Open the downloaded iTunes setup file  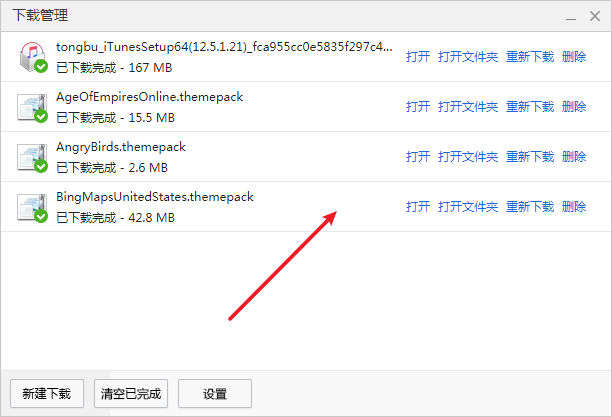coord(418,57)
